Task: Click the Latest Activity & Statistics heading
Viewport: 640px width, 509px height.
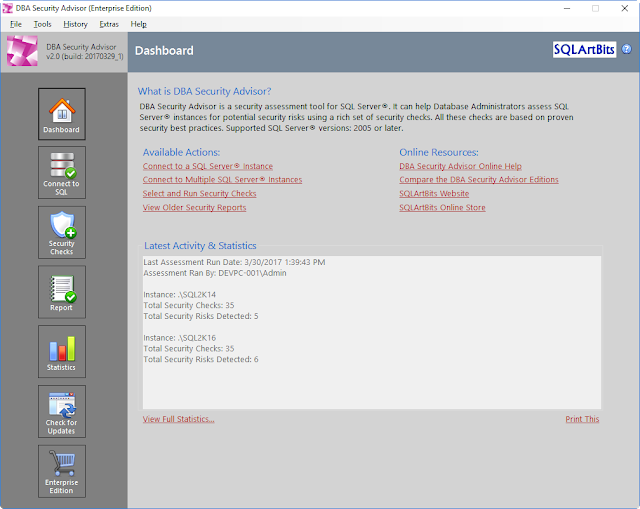Action: [x=200, y=246]
